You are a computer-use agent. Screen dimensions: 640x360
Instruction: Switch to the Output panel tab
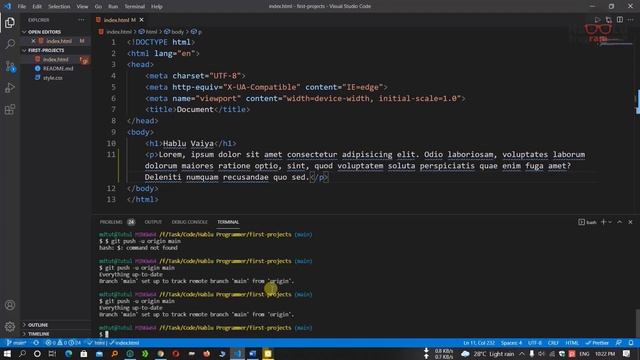point(153,222)
